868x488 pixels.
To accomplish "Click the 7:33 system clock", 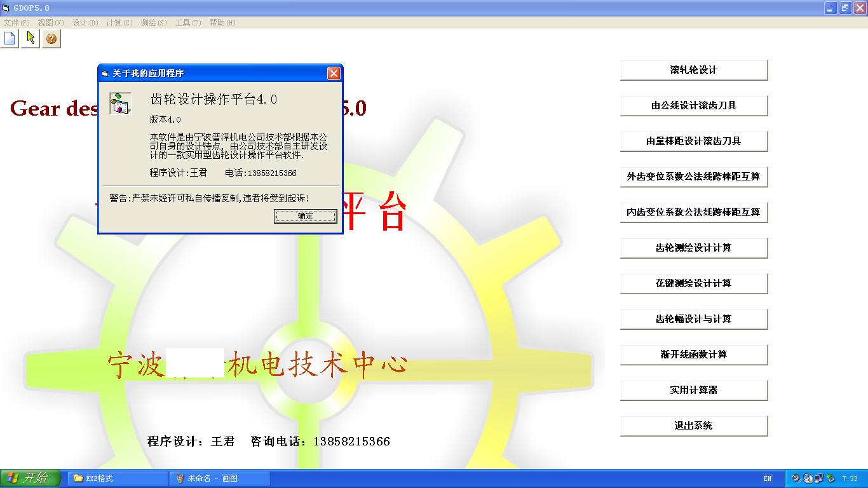I will 850,478.
